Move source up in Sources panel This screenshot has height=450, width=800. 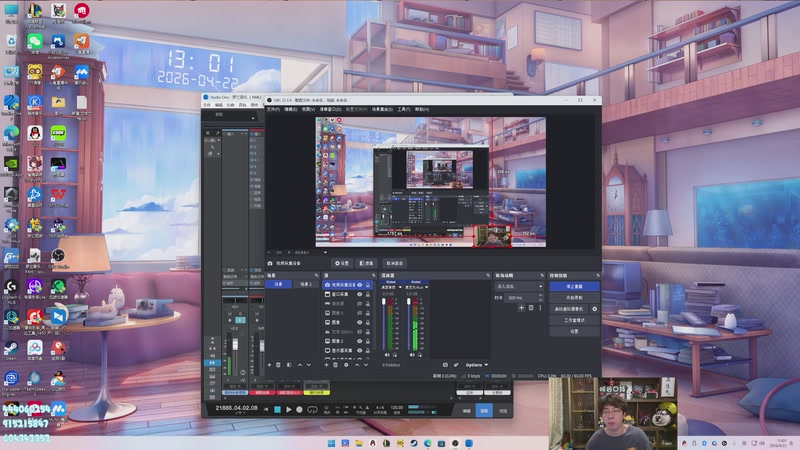coord(357,365)
